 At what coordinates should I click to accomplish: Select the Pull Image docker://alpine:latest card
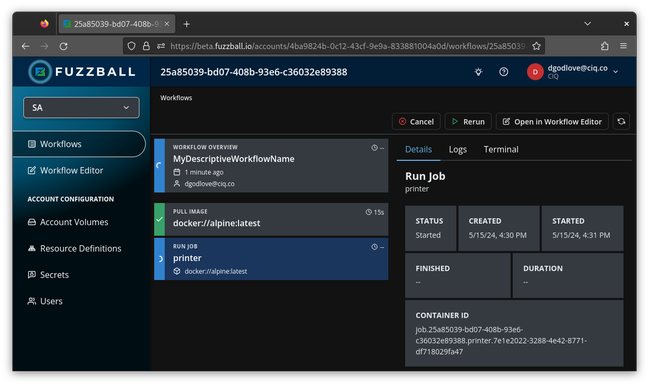[x=271, y=219]
